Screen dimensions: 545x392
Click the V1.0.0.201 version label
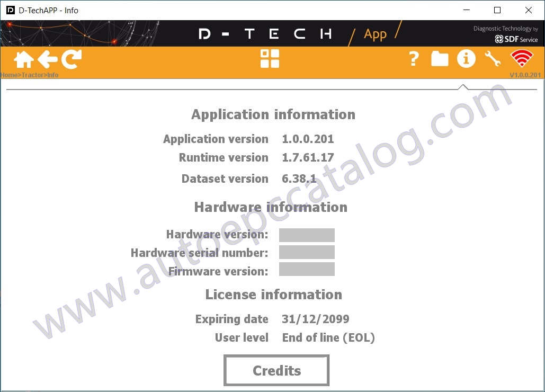525,75
